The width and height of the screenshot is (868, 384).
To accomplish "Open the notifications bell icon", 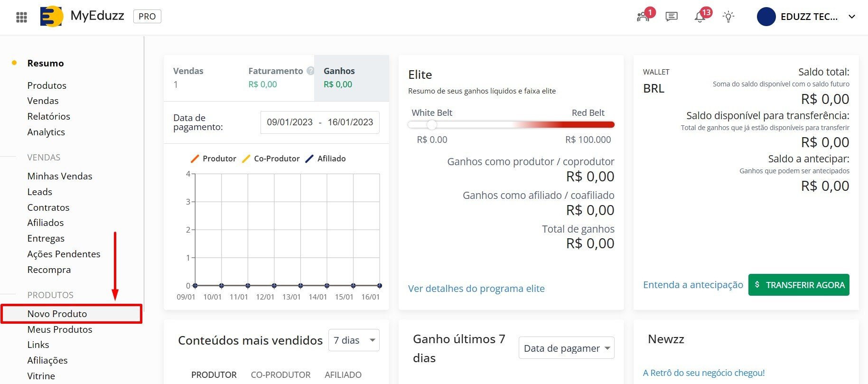I will tap(700, 17).
